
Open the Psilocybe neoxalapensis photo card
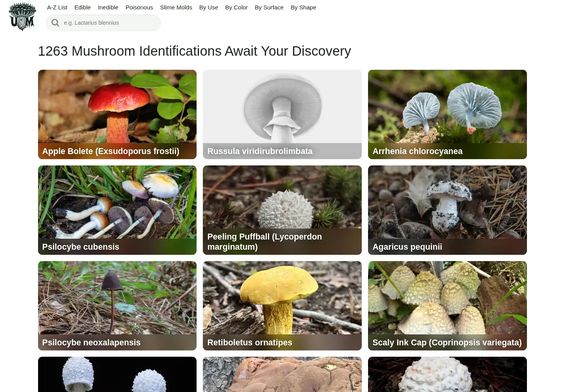pyautogui.click(x=117, y=306)
